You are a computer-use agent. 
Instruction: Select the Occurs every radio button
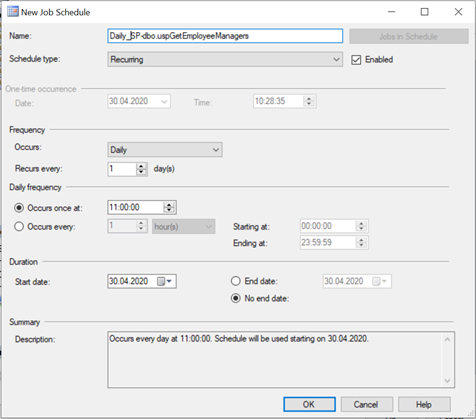click(x=19, y=227)
